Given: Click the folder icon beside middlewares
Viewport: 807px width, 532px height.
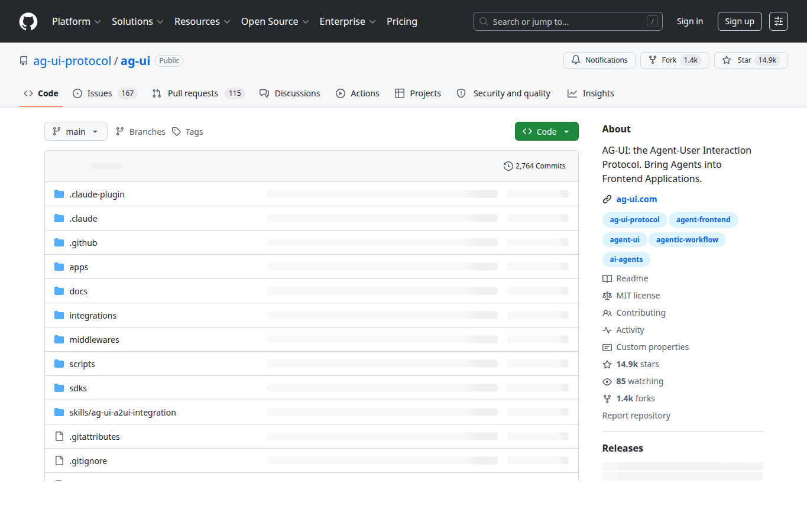Looking at the screenshot, I should pos(59,339).
